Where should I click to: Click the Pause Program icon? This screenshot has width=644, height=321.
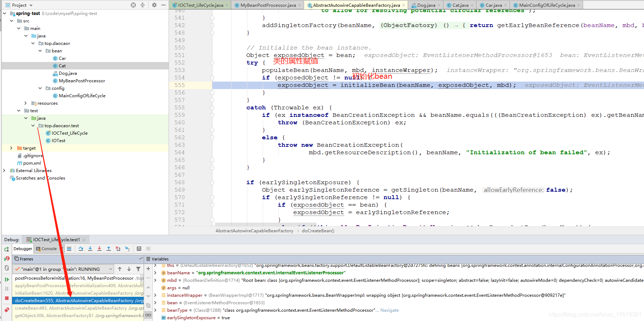[x=7, y=289]
